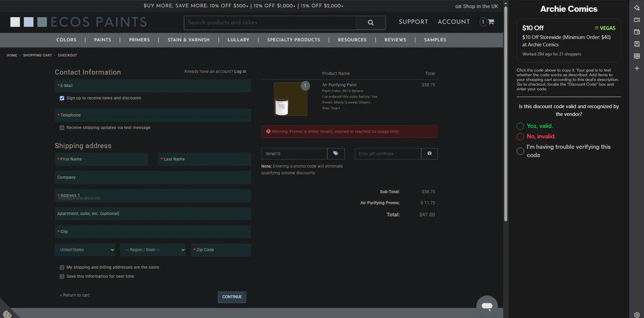Open the PRIMERS menu
This screenshot has height=318, width=644.
[x=139, y=40]
